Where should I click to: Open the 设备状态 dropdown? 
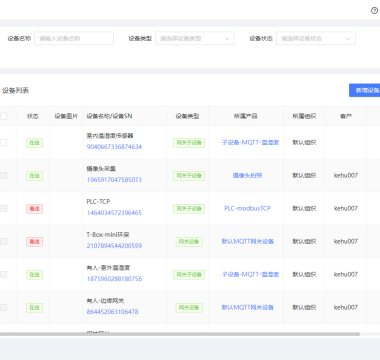point(316,38)
